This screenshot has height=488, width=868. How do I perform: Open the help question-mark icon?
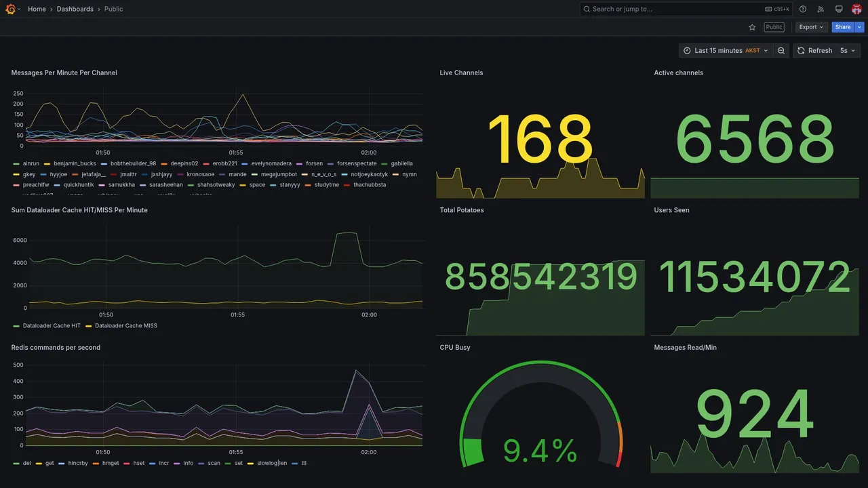coord(803,9)
